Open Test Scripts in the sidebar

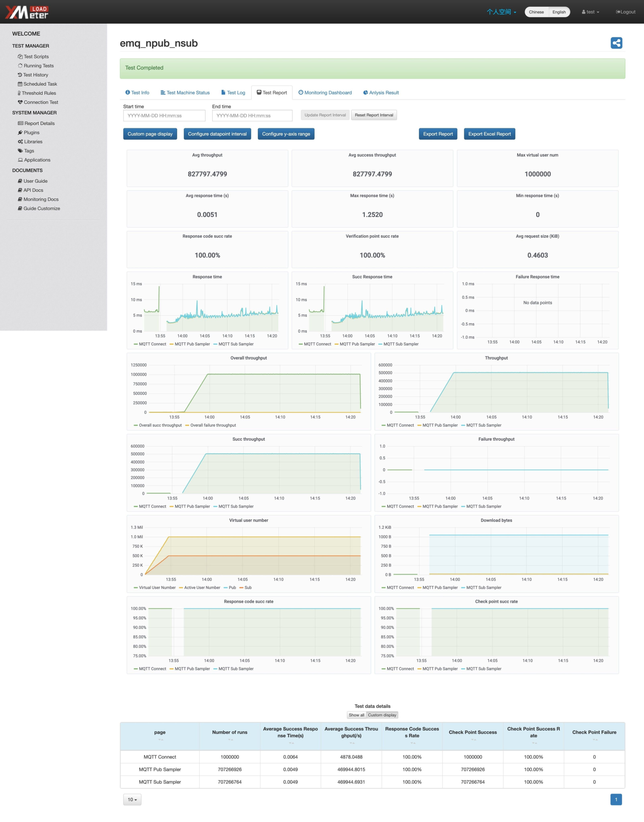click(33, 56)
